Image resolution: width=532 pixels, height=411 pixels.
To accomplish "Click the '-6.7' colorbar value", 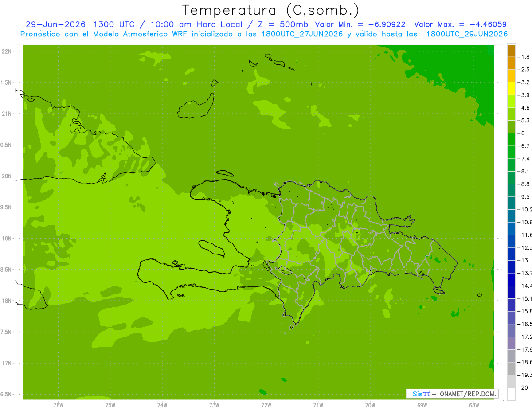I will coord(524,146).
